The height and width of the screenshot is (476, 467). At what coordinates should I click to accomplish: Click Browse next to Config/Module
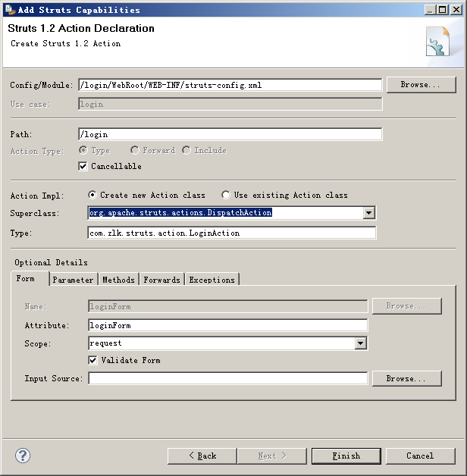tap(422, 85)
